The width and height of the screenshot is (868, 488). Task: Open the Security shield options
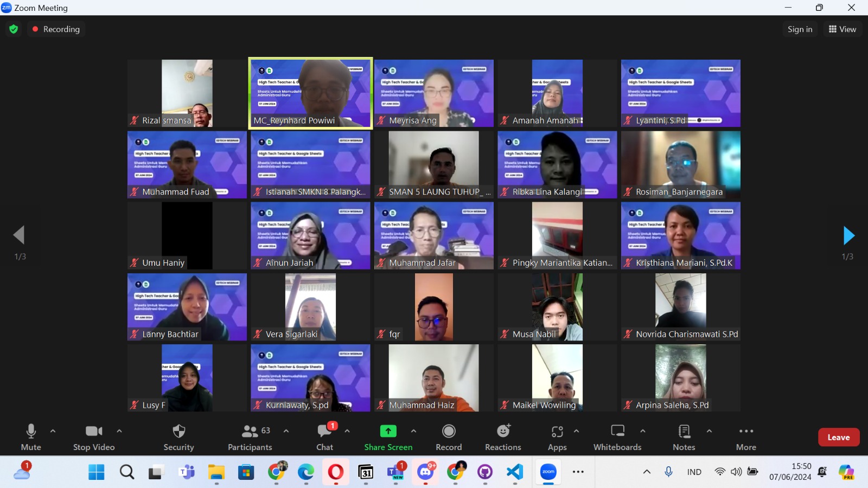point(178,437)
